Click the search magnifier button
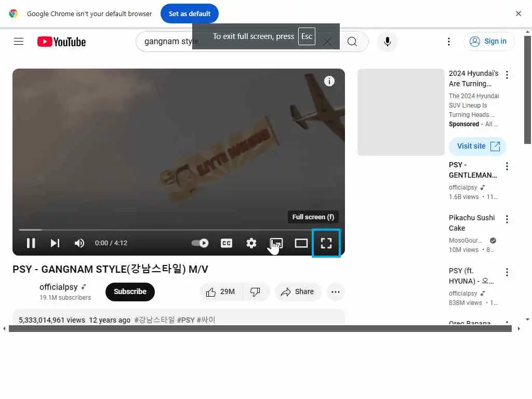This screenshot has width=532, height=399. click(x=352, y=42)
